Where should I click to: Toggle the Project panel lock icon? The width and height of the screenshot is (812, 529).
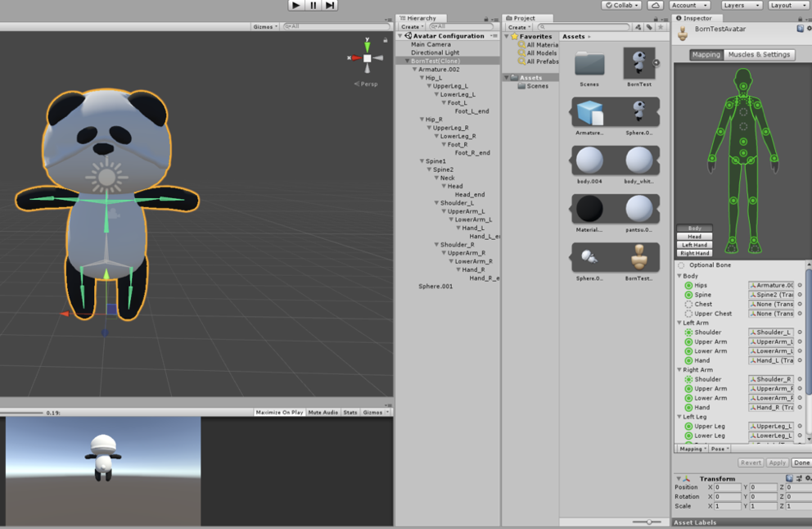click(656, 19)
